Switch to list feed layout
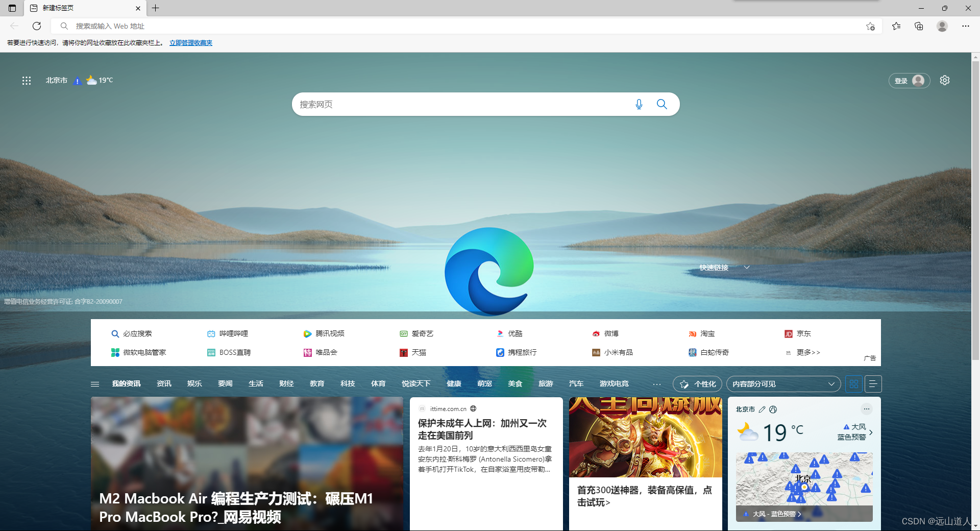This screenshot has height=531, width=980. click(873, 384)
